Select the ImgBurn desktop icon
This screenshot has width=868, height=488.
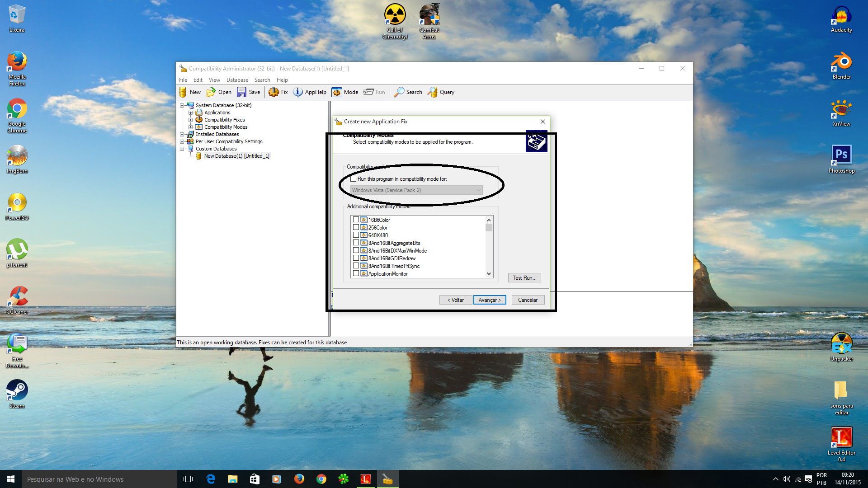(x=17, y=160)
